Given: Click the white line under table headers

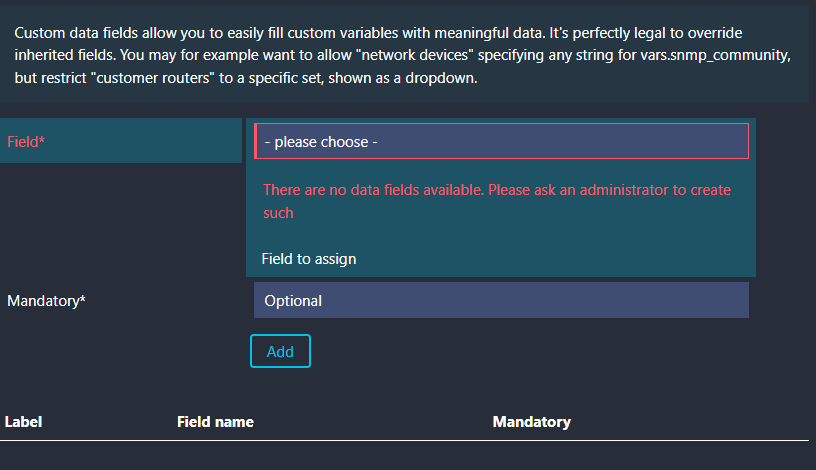Looking at the screenshot, I should pos(404,440).
